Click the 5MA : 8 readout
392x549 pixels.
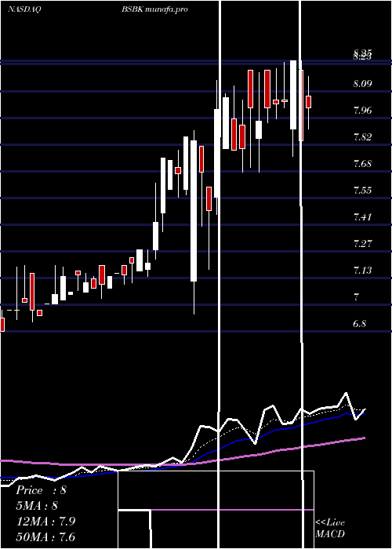[x=37, y=506]
